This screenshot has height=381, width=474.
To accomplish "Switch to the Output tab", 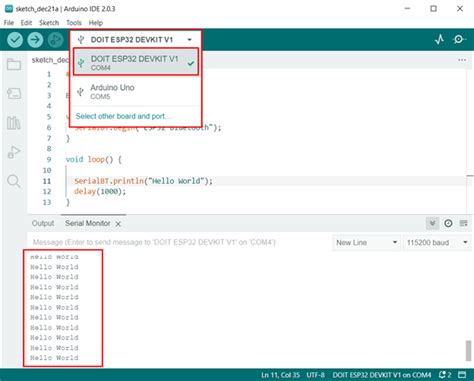I will coord(43,223).
